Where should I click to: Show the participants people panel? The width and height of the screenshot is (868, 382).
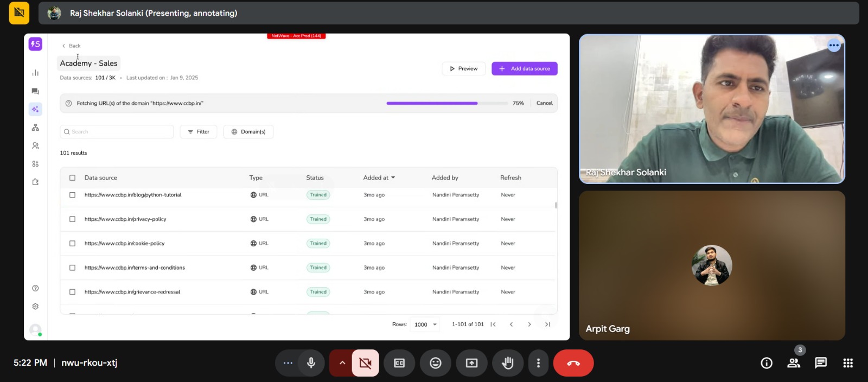click(x=794, y=363)
